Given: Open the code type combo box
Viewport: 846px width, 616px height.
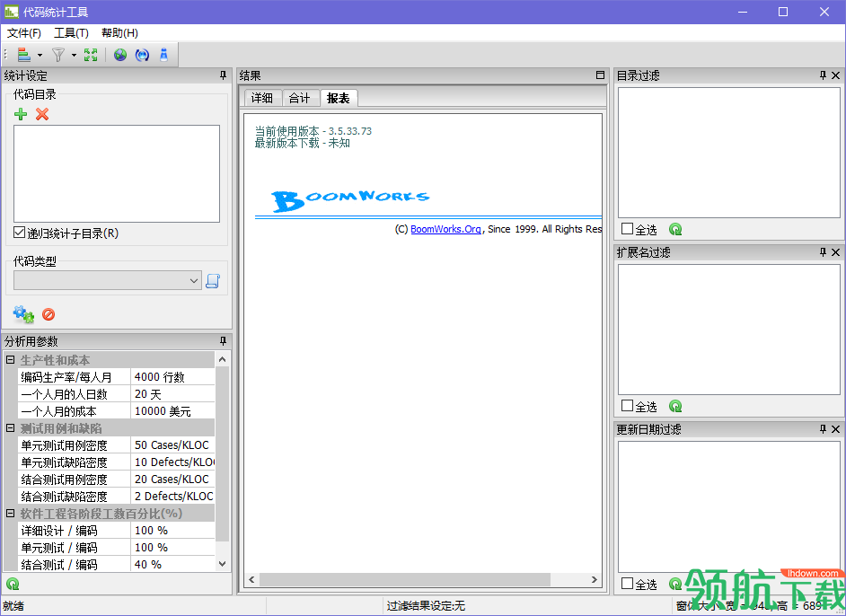Looking at the screenshot, I should tap(108, 280).
